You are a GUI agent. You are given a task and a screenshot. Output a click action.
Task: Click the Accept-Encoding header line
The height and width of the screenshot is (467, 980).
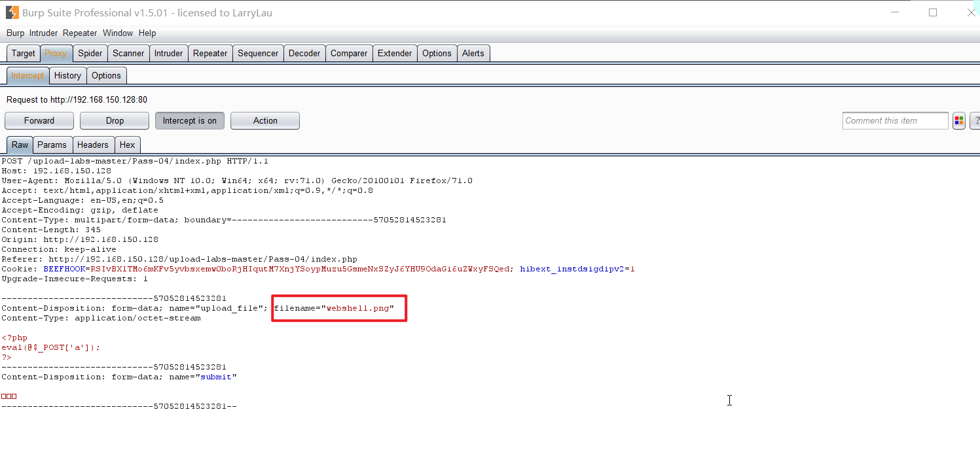click(80, 210)
